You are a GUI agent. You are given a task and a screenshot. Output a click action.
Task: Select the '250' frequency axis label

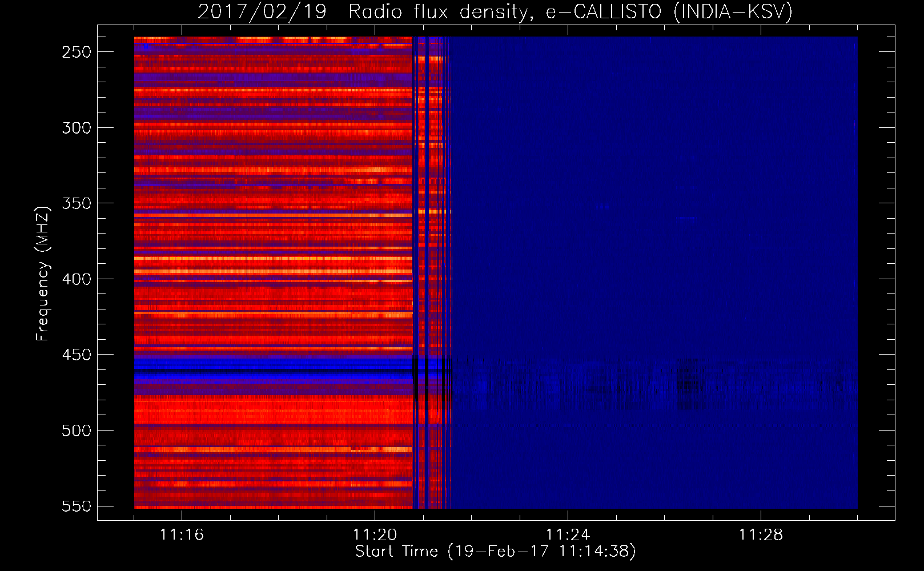point(77,52)
